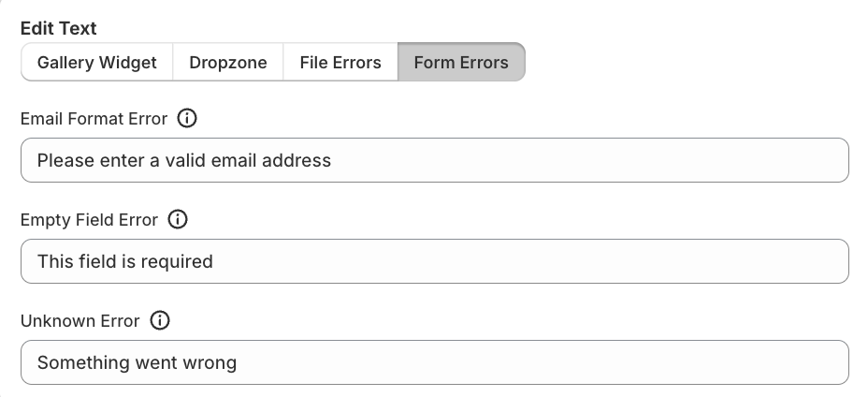Screen dimensions: 868x397
Task: Show help tooltip for the unknown error message
Action: pos(160,321)
